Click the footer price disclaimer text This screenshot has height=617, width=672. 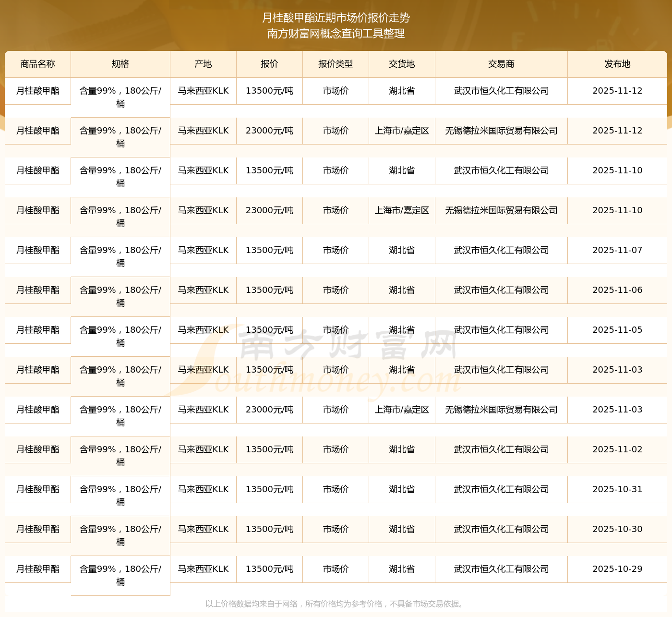pyautogui.click(x=336, y=604)
